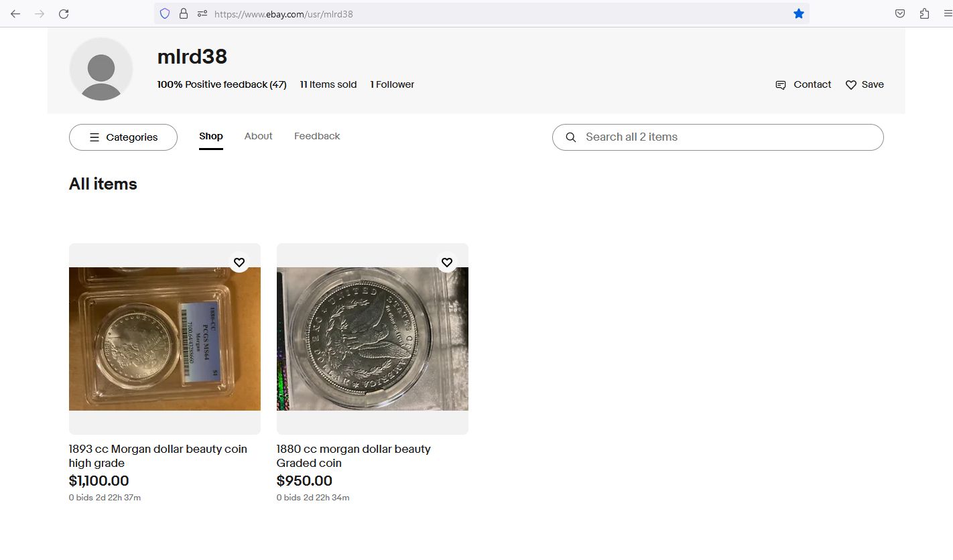Open the browser extensions puzzle icon
This screenshot has width=953, height=560.
924,13
